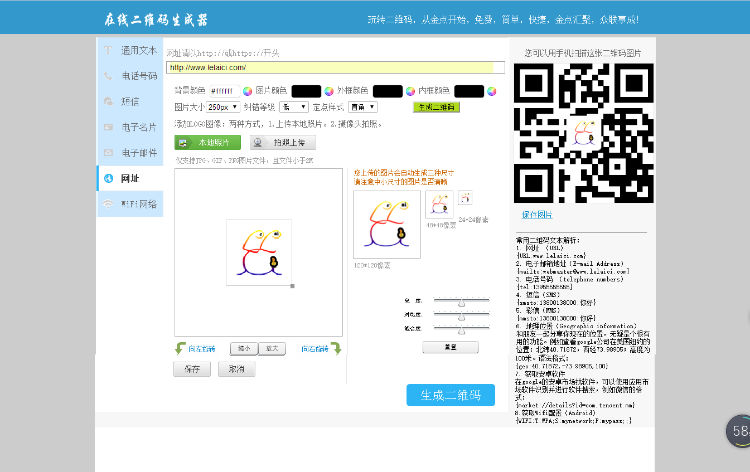Click the 保存图片 link under QR code
Image resolution: width=750 pixels, height=472 pixels.
click(x=537, y=215)
